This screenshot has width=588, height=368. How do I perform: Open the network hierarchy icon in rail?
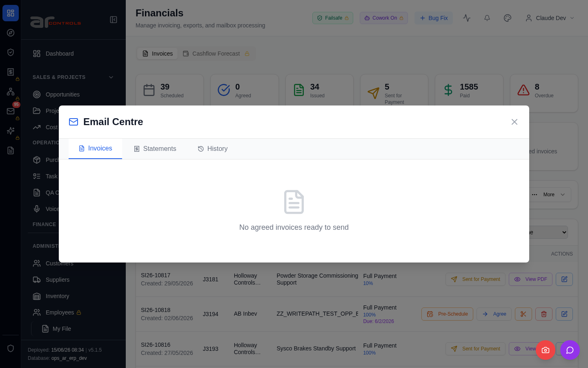click(11, 92)
